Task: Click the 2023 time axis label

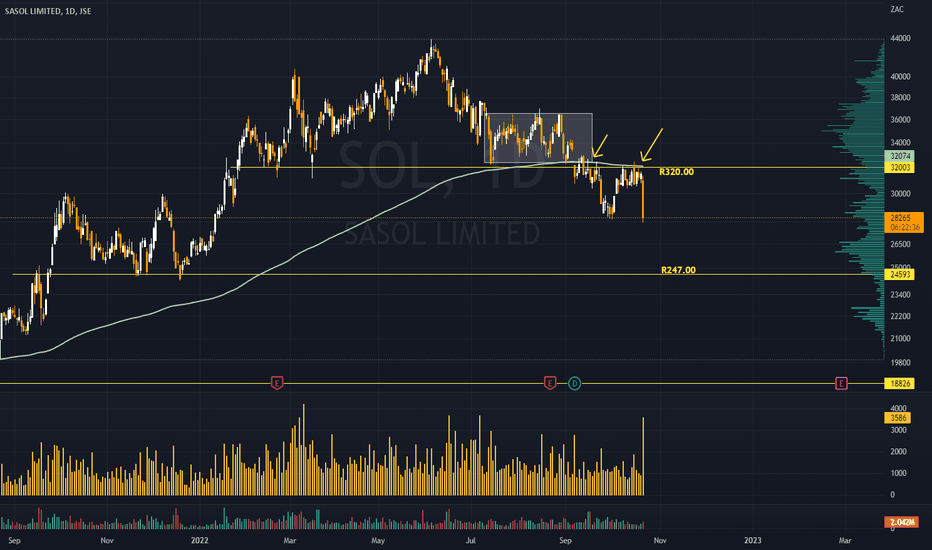Action: [752, 540]
